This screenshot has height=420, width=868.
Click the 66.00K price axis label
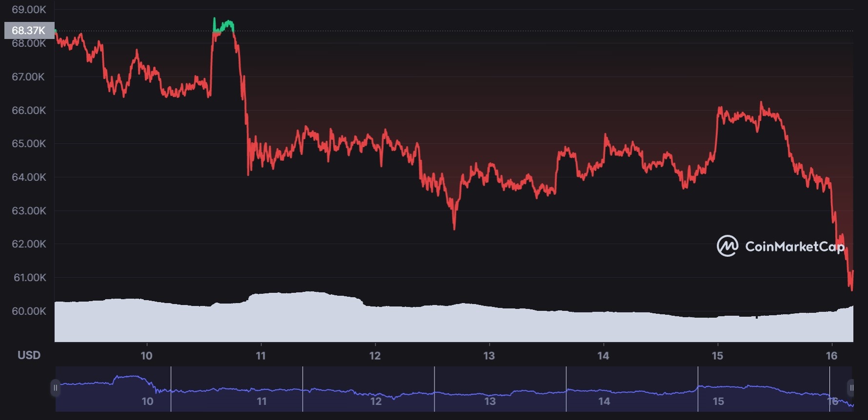coord(29,111)
